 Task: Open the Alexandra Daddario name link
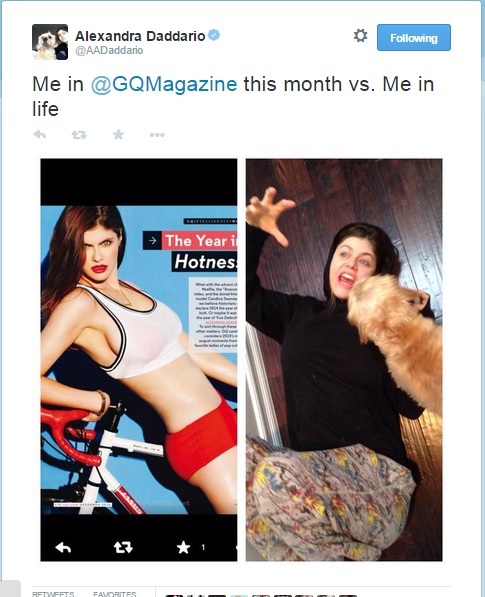(140, 36)
